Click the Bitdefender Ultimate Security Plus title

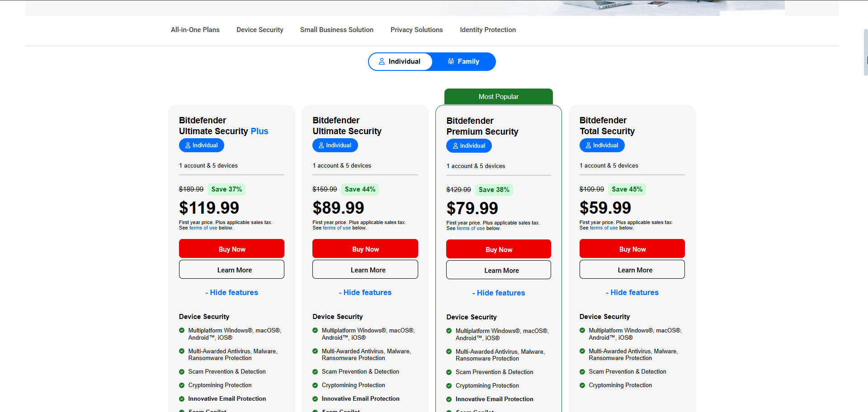[x=223, y=126]
